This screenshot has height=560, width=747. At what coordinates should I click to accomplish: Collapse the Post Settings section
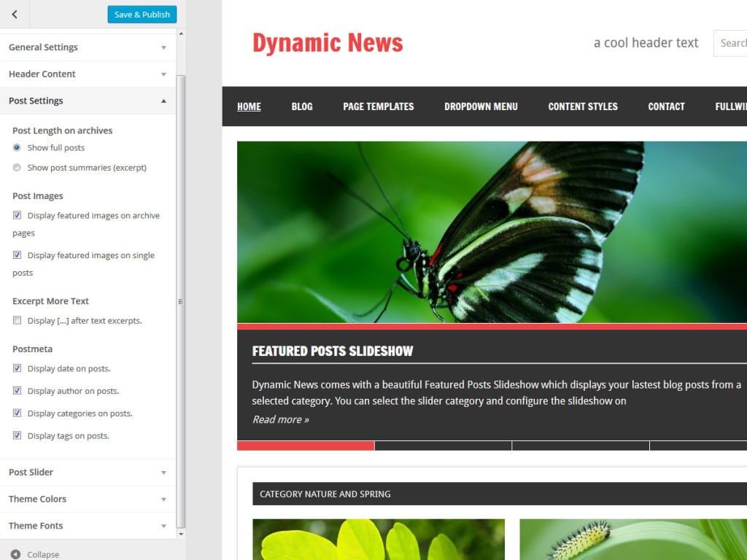click(x=88, y=101)
